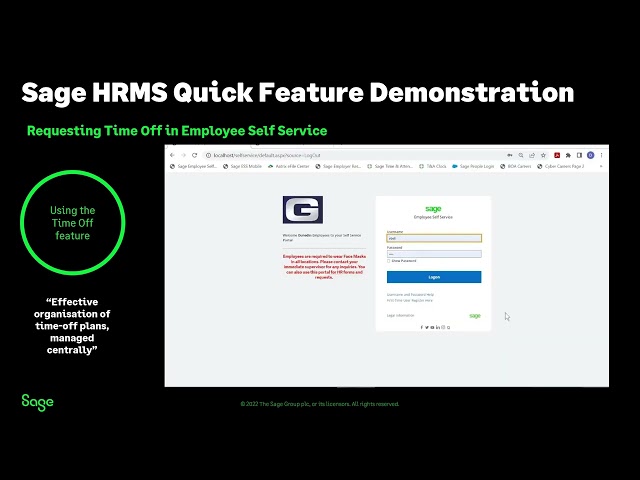640x480 pixels.
Task: Enable the Show Password checkbox
Action: [389, 261]
